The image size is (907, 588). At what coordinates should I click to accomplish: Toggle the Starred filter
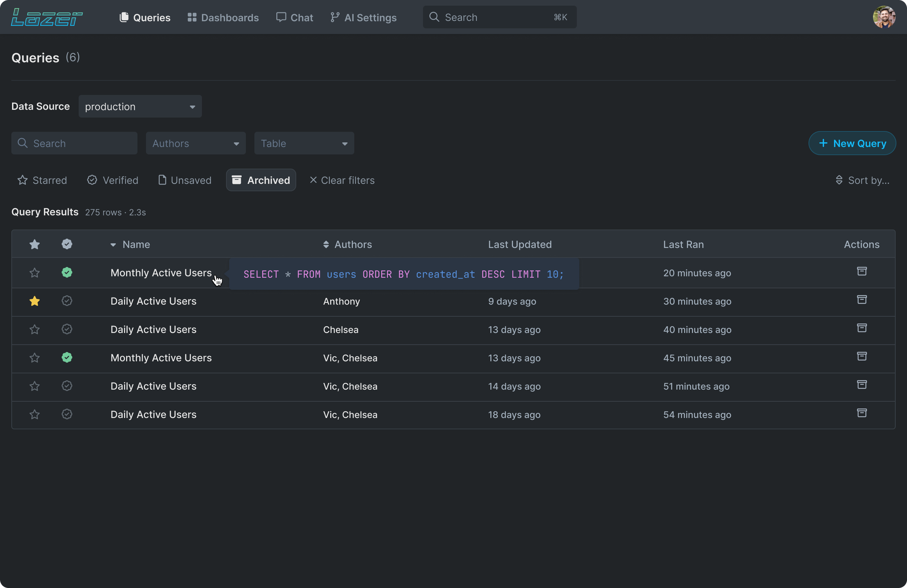[x=42, y=180]
